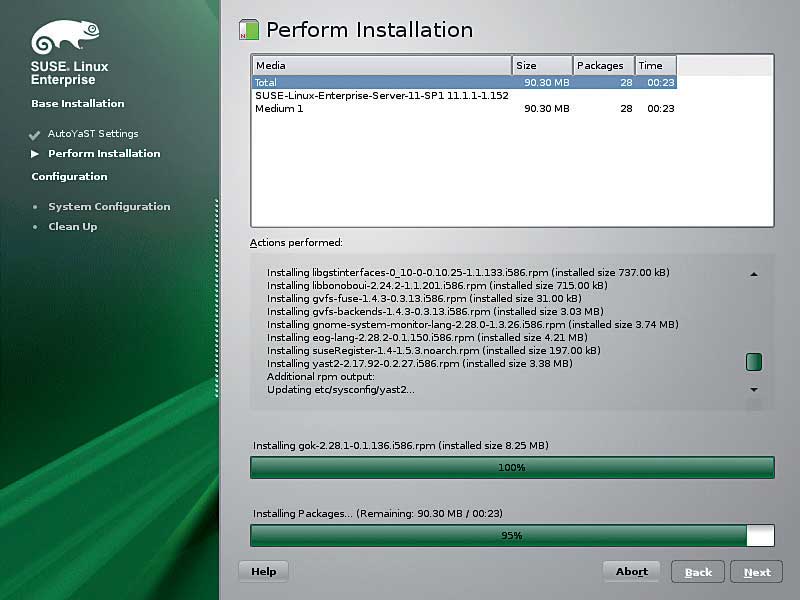
Task: Click the AutoYaST Settings checkmark icon
Action: (35, 135)
